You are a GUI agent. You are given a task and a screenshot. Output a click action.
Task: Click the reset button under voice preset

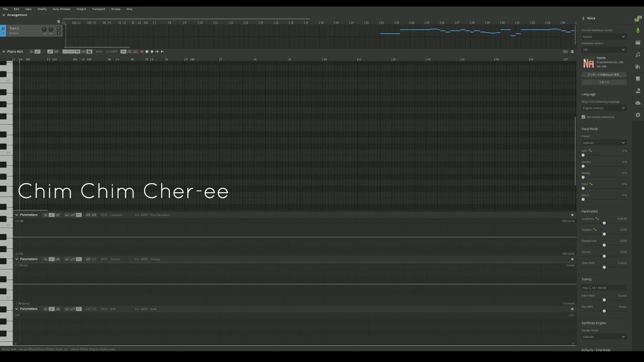coord(604,82)
